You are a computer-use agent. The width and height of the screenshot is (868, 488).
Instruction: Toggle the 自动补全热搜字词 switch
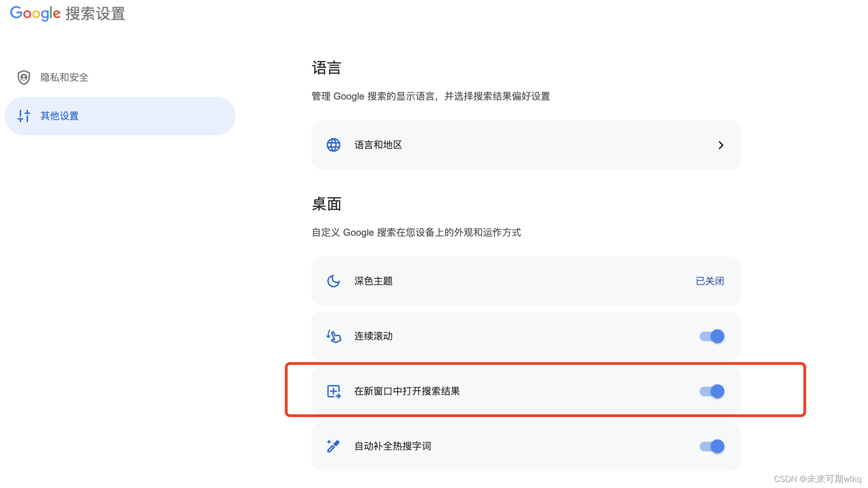point(712,446)
